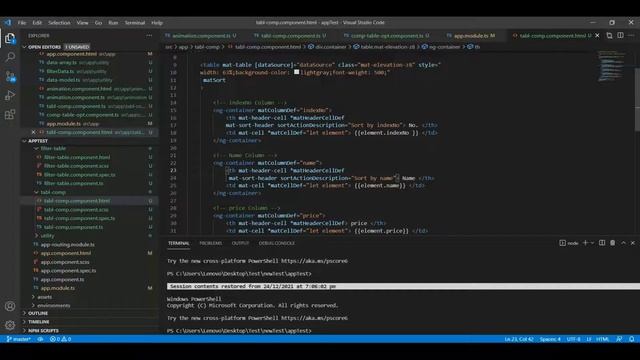Screen dimensions: 640x360
Task: Open errors and warnings count in status bar
Action: click(60, 339)
